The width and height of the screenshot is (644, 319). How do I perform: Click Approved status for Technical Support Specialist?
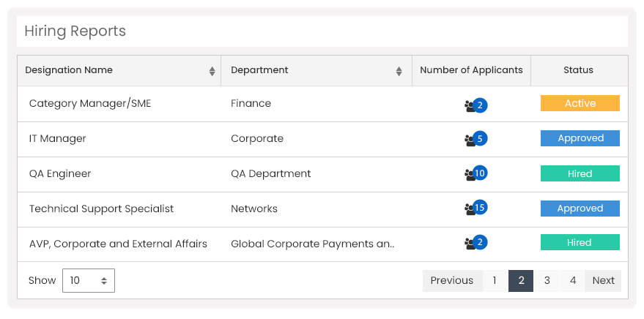(x=580, y=209)
